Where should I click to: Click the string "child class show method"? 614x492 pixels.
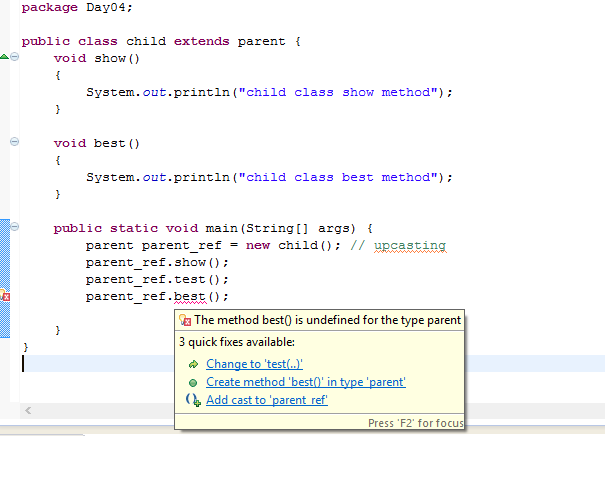338,92
